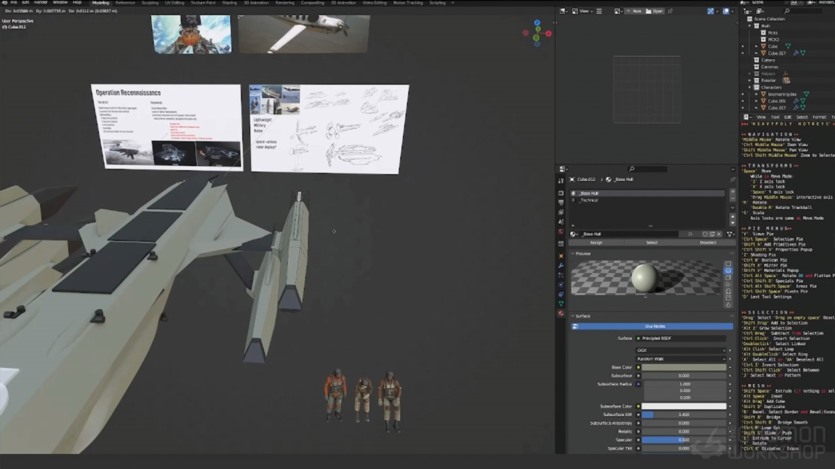Click the viewport navigation gizmo
The height and width of the screenshot is (469, 835).
[537, 34]
